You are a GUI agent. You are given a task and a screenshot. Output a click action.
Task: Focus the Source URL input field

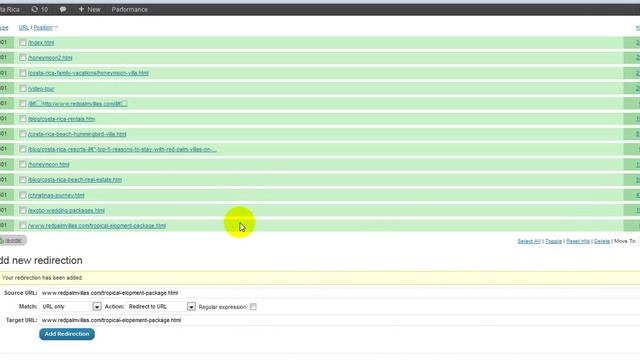(340, 293)
